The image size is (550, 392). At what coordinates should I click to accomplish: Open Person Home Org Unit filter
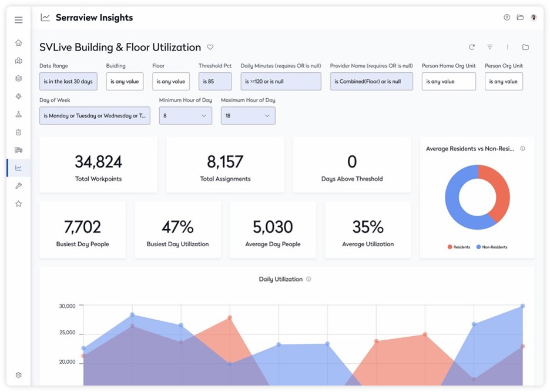pos(449,82)
